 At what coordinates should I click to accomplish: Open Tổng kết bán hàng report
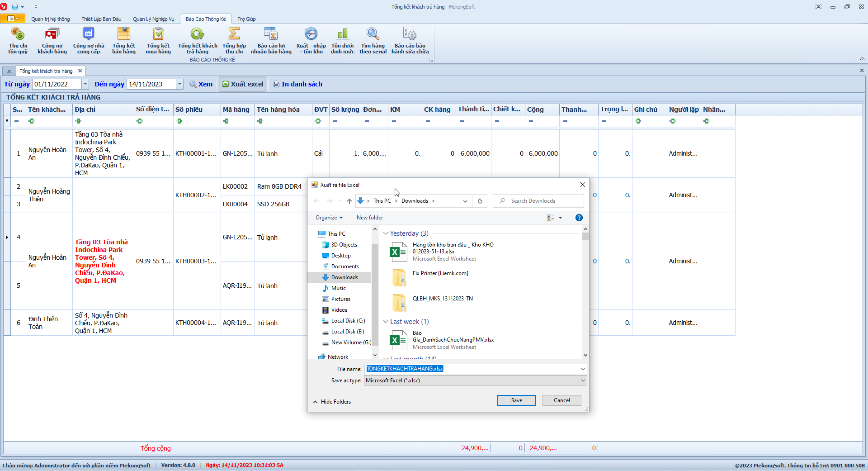coord(123,40)
